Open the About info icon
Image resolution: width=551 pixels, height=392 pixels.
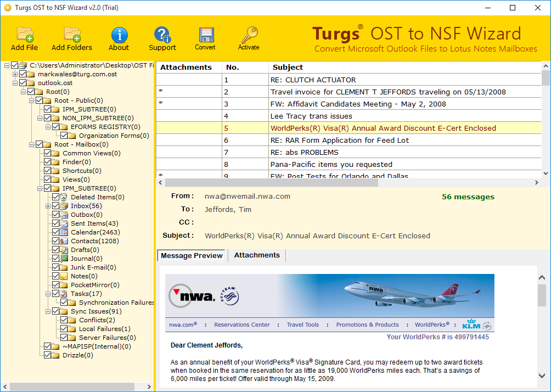coord(119,35)
